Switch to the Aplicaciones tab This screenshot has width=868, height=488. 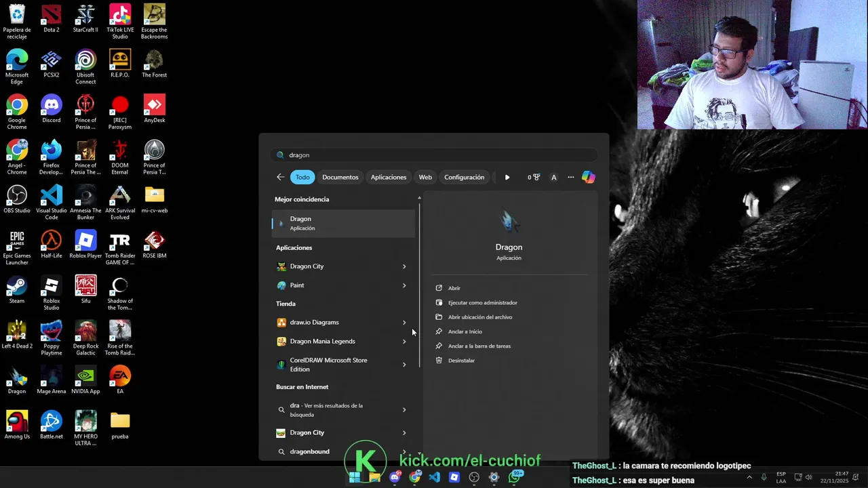point(389,177)
